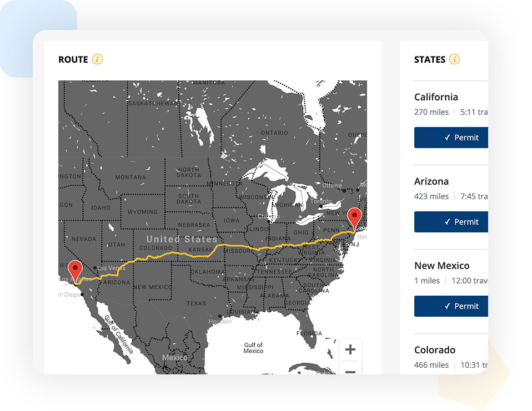Click the Chicago city marker on the map
This screenshot has height=411, width=532.
click(269, 221)
